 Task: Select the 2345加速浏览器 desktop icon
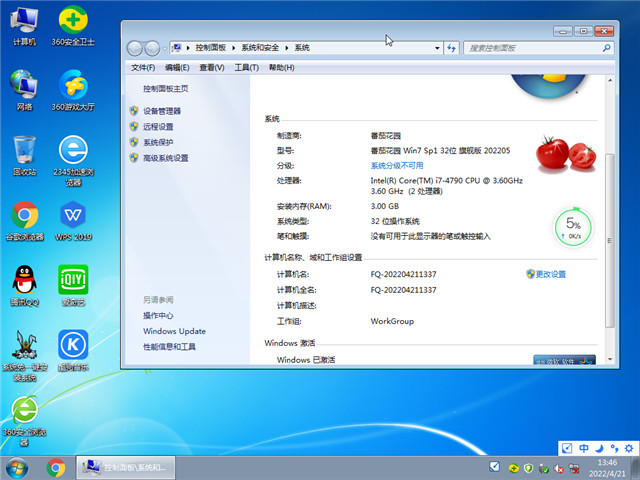coord(73,160)
